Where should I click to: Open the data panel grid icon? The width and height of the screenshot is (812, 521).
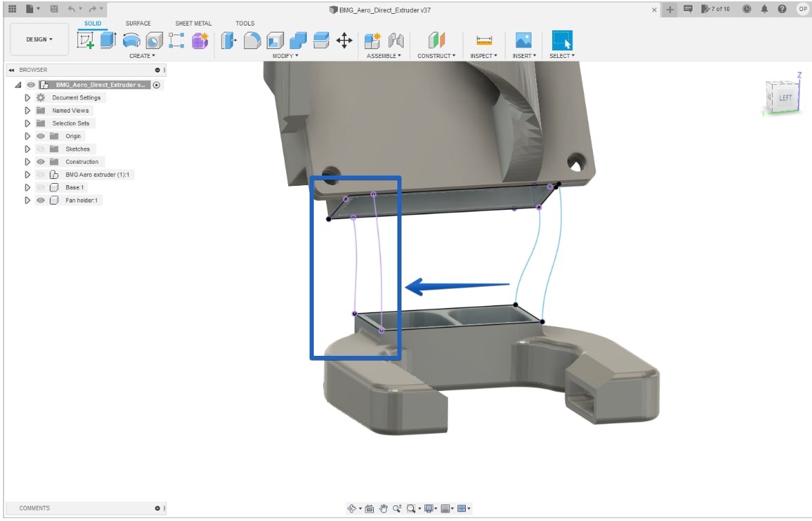pyautogui.click(x=12, y=9)
